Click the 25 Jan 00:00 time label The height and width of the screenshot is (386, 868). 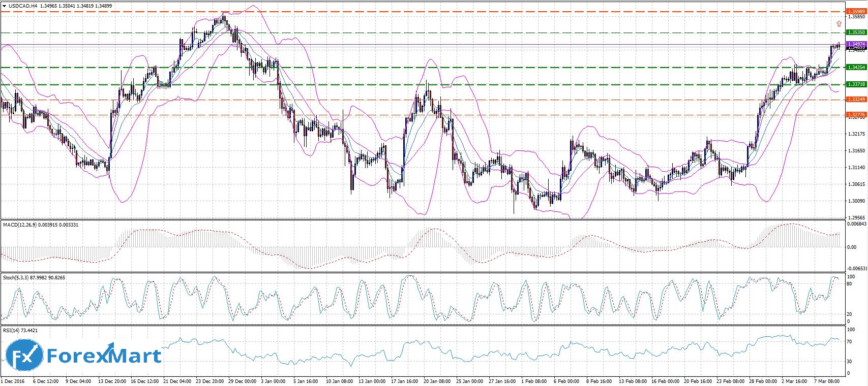(x=470, y=381)
